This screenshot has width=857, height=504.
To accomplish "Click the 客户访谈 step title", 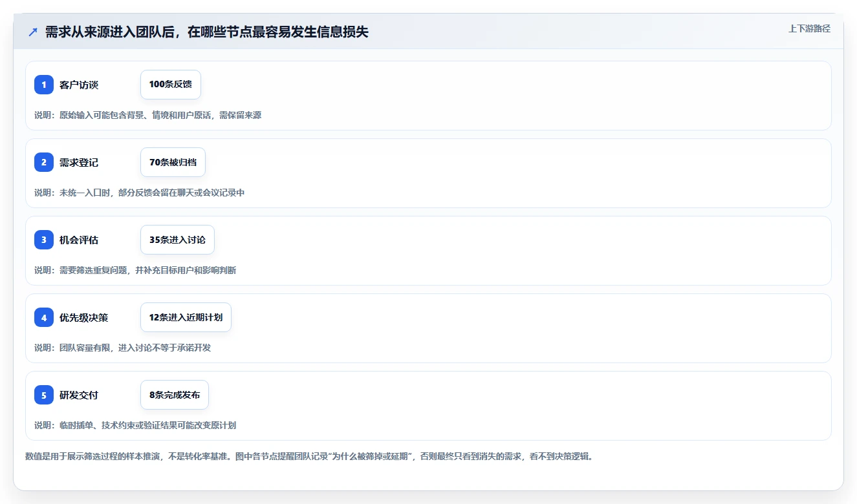I will coord(79,85).
